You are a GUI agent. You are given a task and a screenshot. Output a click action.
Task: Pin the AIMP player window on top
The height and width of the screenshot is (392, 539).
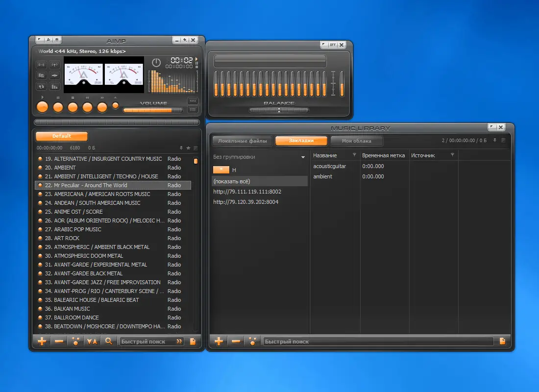[185, 40]
